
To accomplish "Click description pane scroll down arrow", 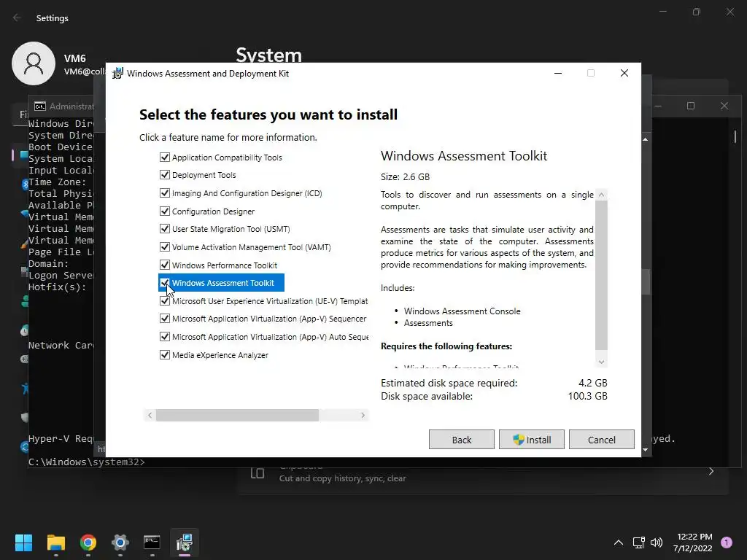I will 601,362.
